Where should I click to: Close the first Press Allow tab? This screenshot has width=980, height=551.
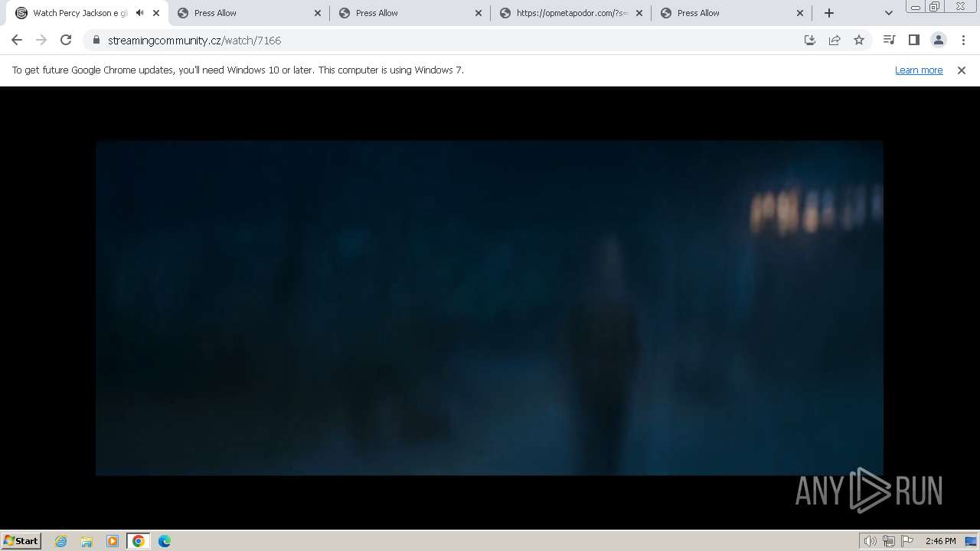click(317, 13)
